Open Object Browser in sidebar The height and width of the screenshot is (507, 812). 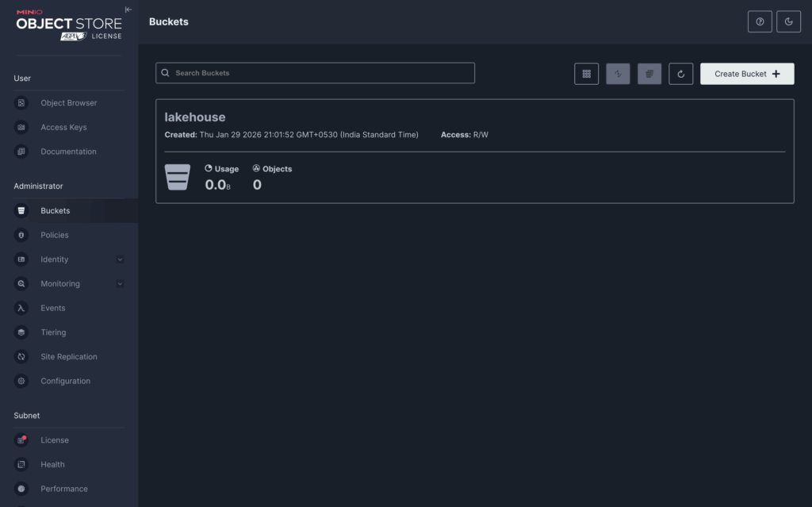[x=69, y=103]
